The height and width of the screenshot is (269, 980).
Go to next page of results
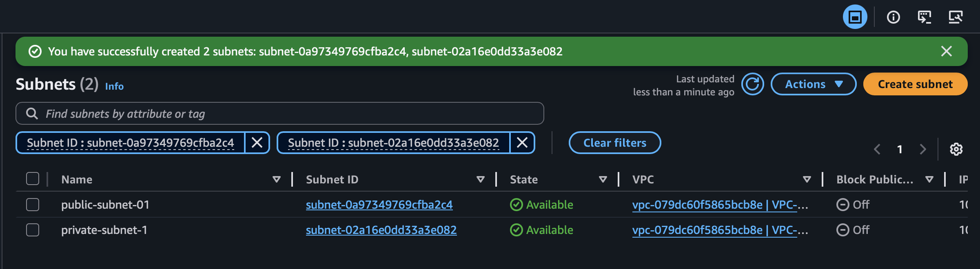923,149
